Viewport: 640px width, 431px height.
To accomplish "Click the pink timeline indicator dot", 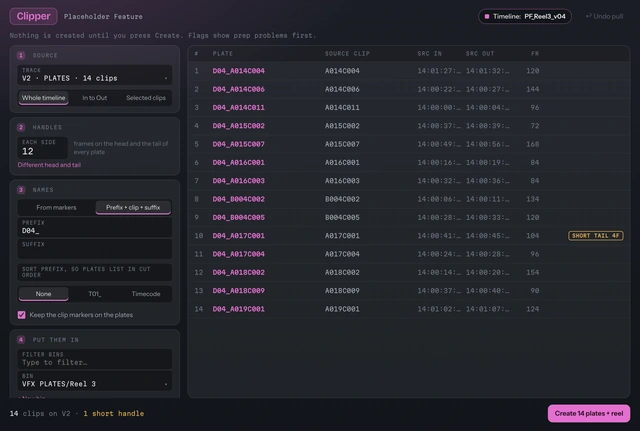I will (x=487, y=16).
